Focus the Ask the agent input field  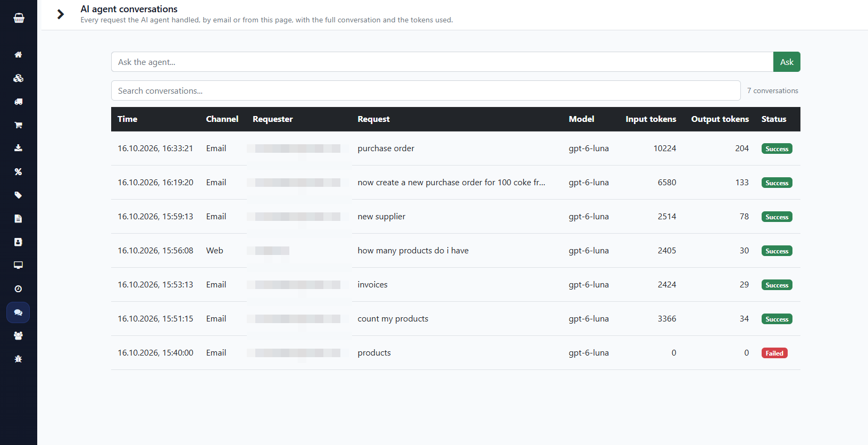coord(442,62)
